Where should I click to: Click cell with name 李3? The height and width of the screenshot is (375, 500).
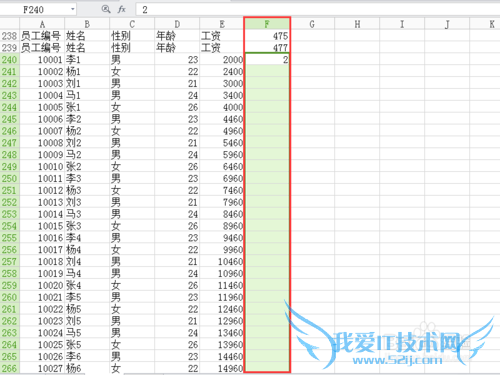click(87, 178)
